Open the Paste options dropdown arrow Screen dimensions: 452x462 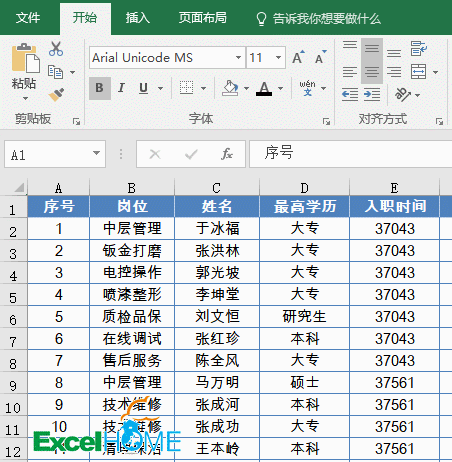[25, 99]
